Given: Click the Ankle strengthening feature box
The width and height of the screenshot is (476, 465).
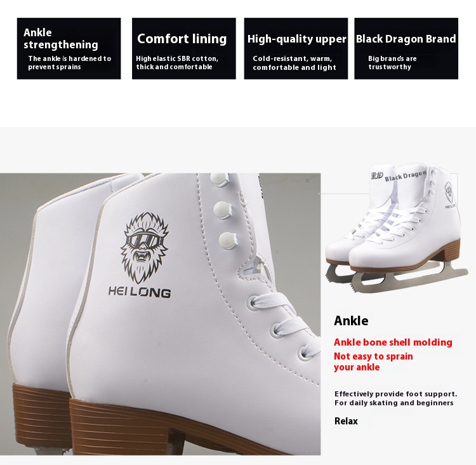Looking at the screenshot, I should click(69, 49).
